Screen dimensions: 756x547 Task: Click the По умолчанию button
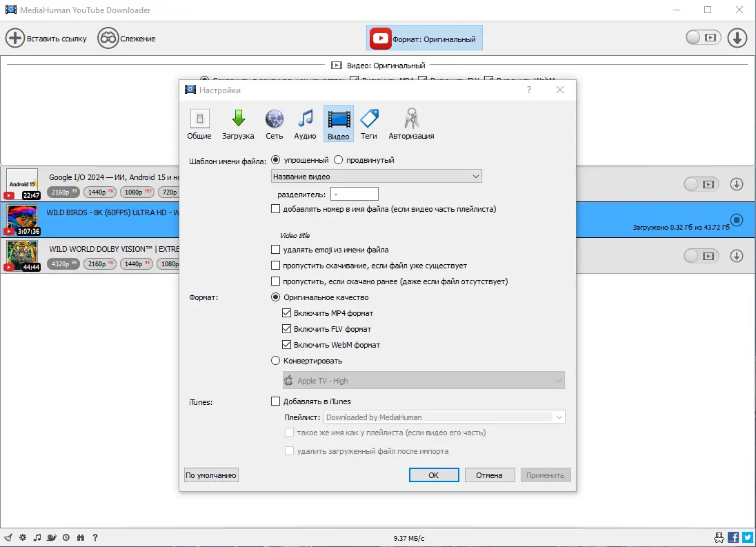pos(211,475)
